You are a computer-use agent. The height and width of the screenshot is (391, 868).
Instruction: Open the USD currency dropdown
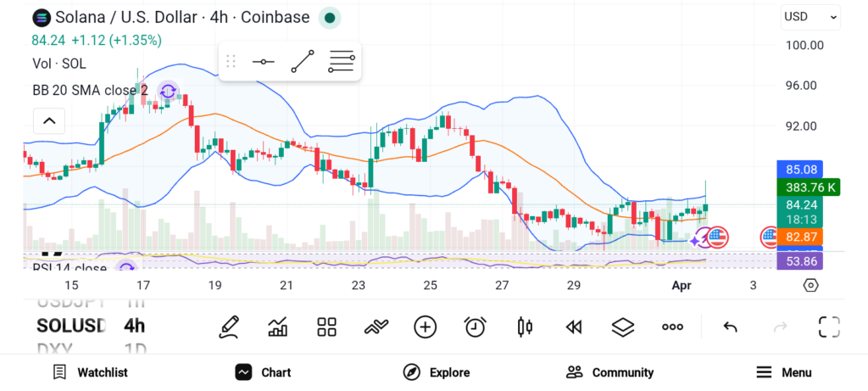[x=810, y=16]
